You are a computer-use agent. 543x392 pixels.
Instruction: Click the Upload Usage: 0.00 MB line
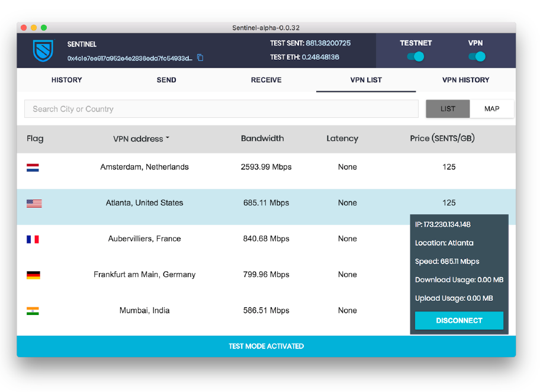(x=454, y=298)
